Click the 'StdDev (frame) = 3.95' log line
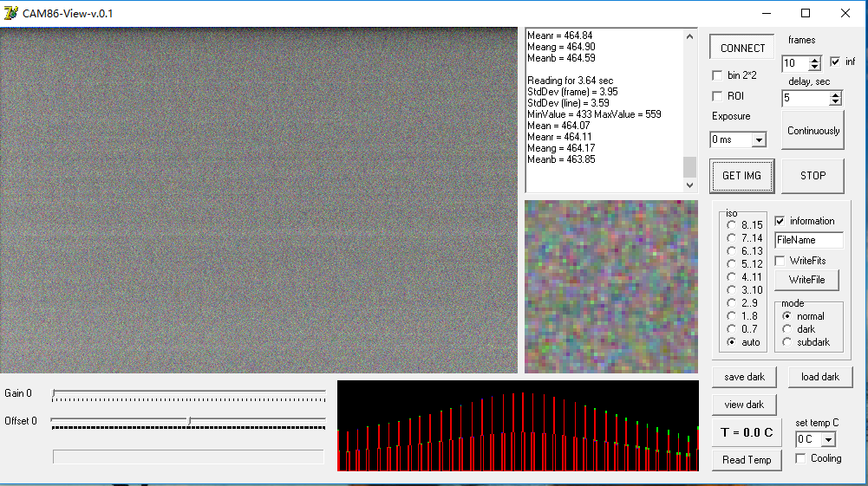Screen dimensions: 868x486 tap(572, 92)
